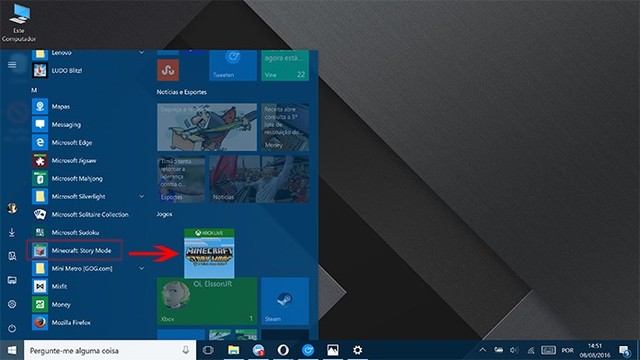Viewport: 640px width, 360px height.
Task: Click the hamburger menu in Start
Action: [x=12, y=65]
